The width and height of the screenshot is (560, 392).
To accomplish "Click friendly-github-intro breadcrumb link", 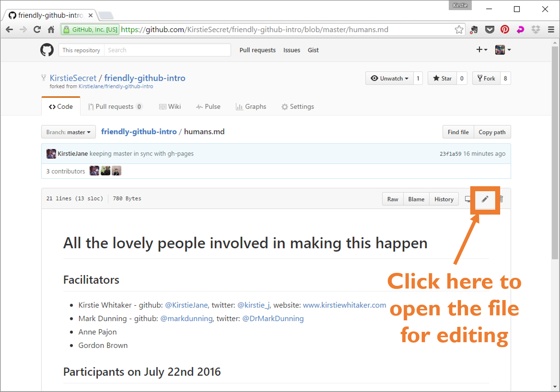I will click(x=139, y=132).
